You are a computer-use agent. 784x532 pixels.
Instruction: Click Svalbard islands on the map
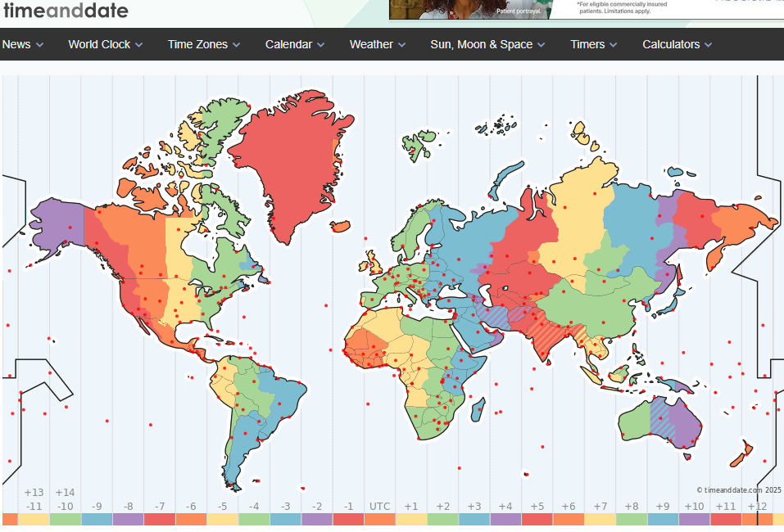point(419,144)
